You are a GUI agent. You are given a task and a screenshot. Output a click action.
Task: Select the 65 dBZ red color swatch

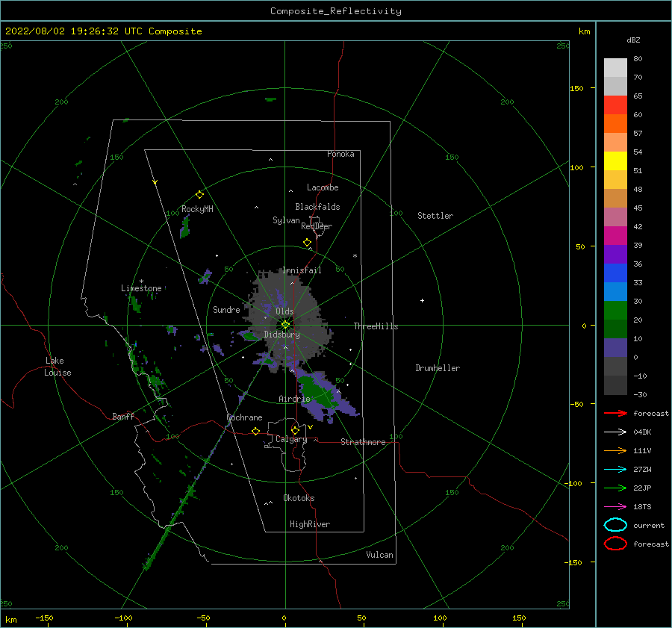615,105
